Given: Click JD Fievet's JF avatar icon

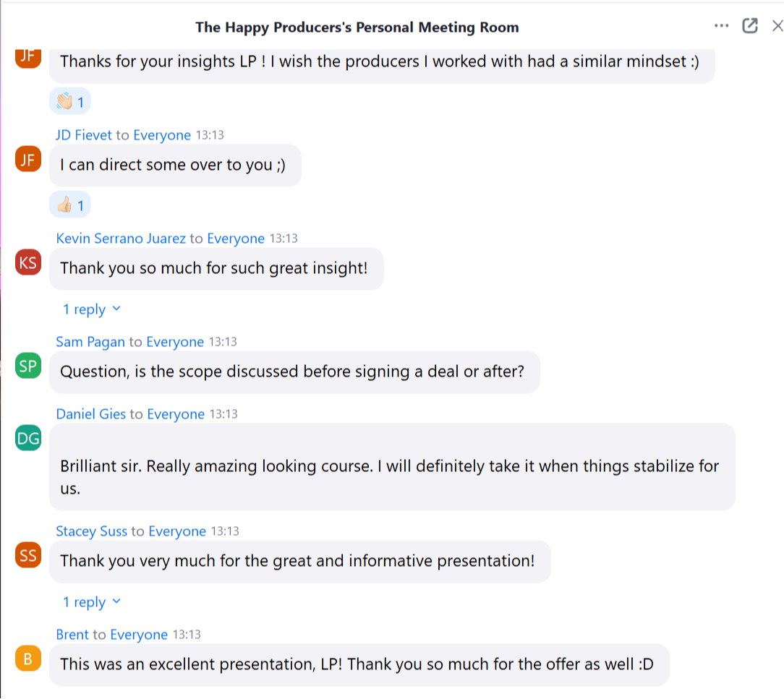Looking at the screenshot, I should [x=28, y=160].
